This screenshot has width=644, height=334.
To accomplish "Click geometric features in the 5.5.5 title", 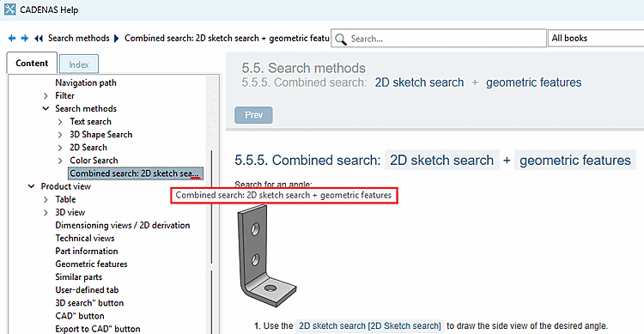I will coord(575,161).
